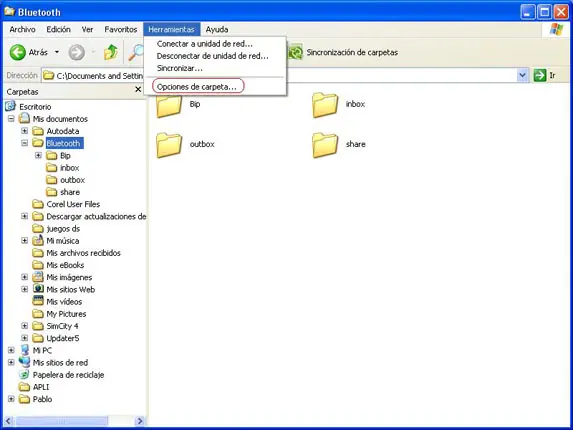Open the Archivo menu
This screenshot has width=573, height=430.
(22, 29)
